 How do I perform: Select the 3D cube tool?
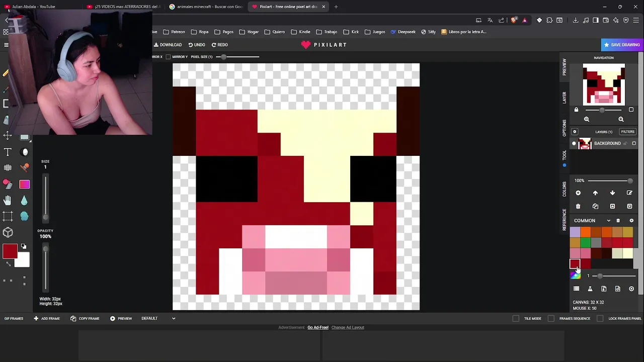(8, 232)
